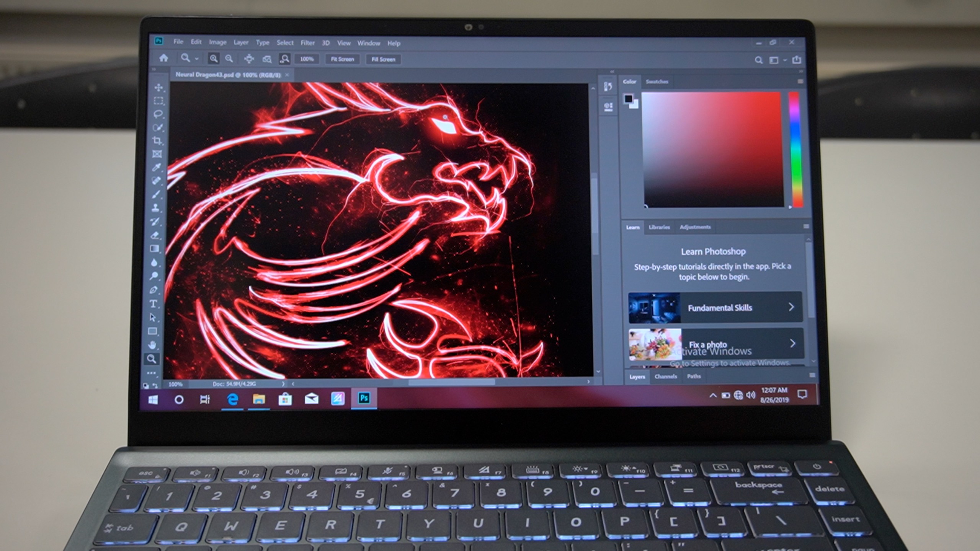Toggle Resize Windows to Fit option
980x551 pixels.
(x=249, y=59)
